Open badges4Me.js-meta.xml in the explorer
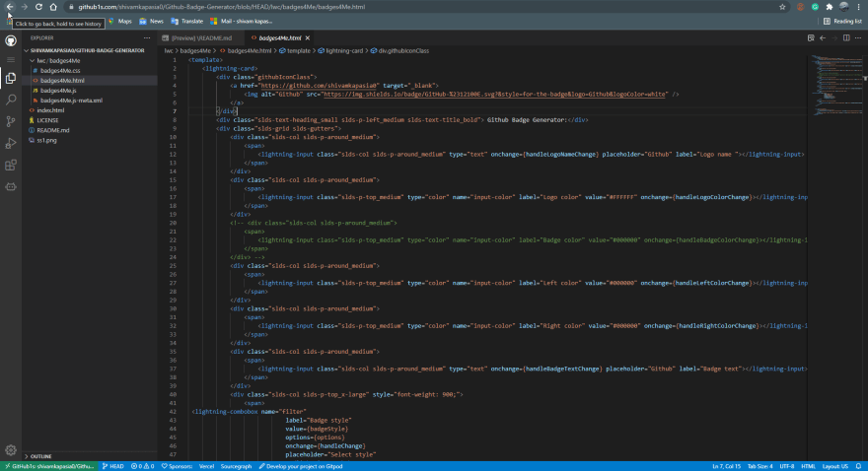The width and height of the screenshot is (868, 471). point(71,101)
